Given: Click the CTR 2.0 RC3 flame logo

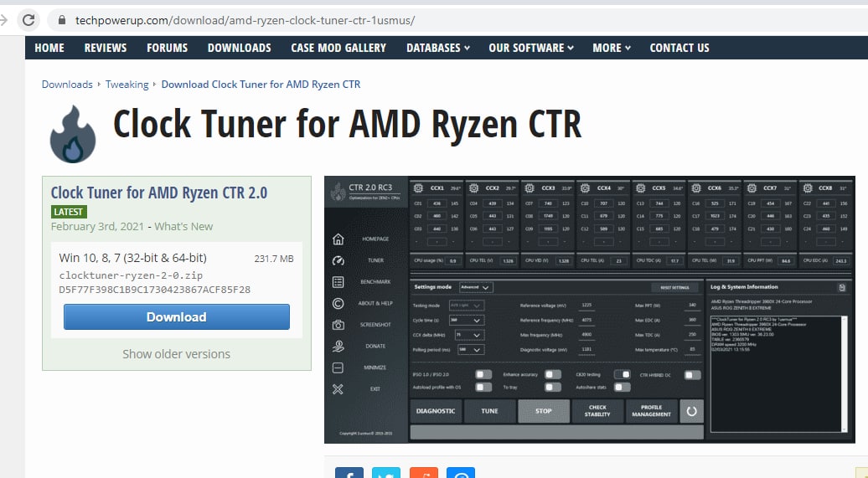Looking at the screenshot, I should (338, 192).
